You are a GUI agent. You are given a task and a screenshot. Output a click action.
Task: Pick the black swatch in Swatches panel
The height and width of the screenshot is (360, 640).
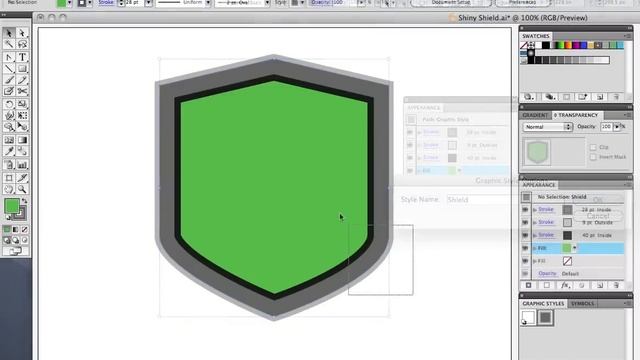point(546,45)
